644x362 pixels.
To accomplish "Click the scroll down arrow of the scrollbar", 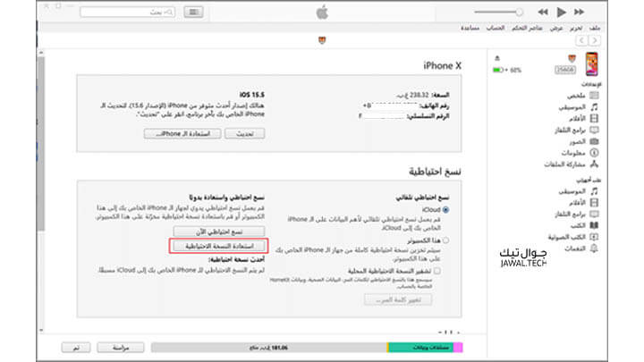I will (40, 330).
